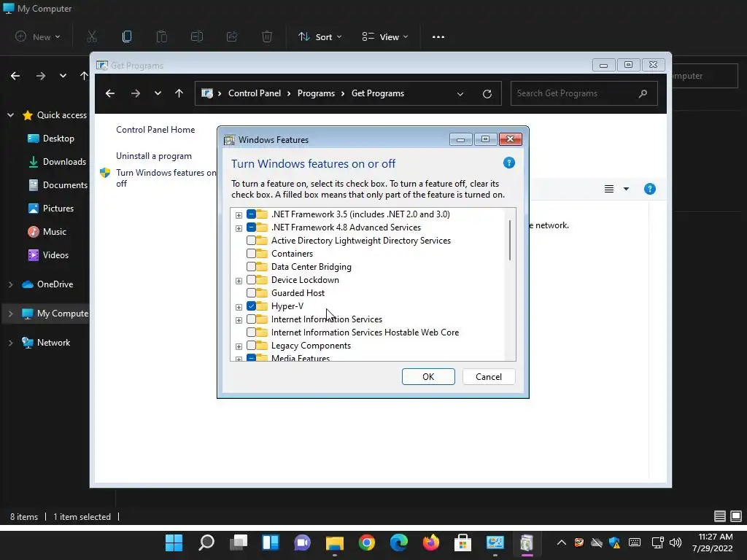Go back in the Get Programs window
This screenshot has width=747, height=560.
(x=110, y=93)
